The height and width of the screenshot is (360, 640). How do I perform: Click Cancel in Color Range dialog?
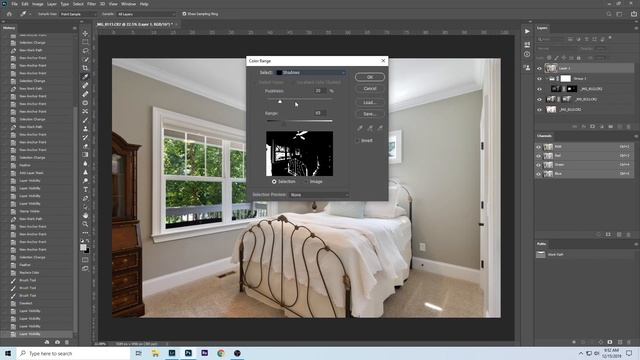(369, 89)
